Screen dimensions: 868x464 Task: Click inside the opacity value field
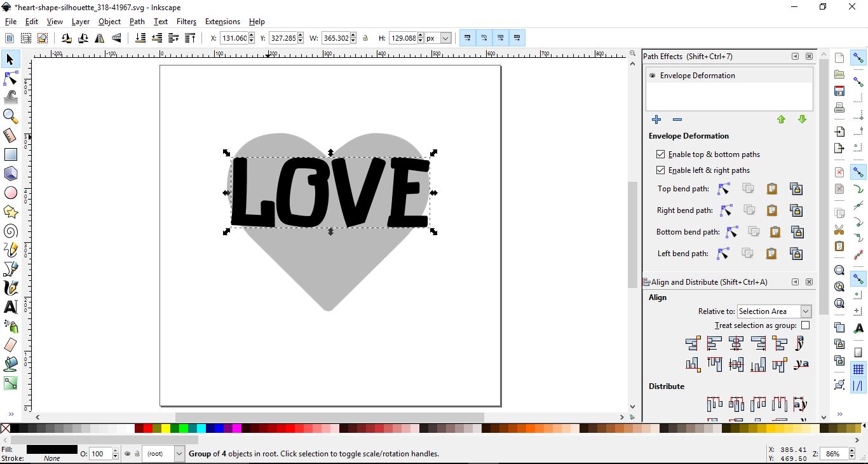(100, 454)
